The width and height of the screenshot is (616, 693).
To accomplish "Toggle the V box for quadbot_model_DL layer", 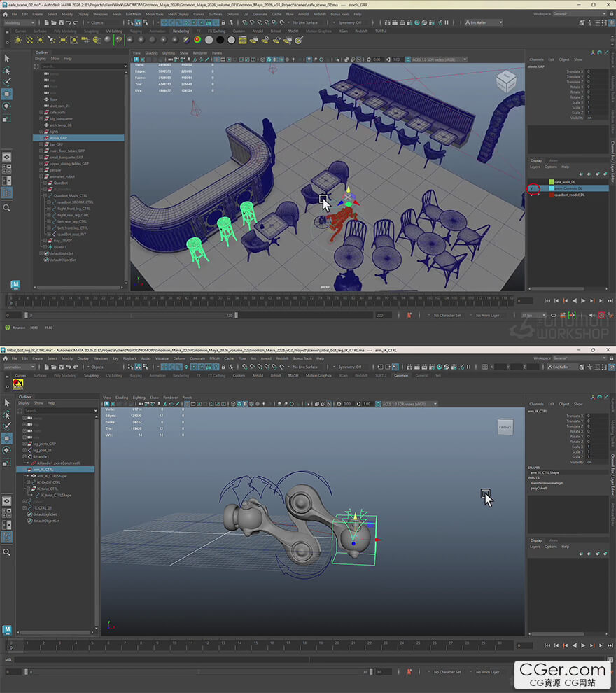I will coord(533,195).
